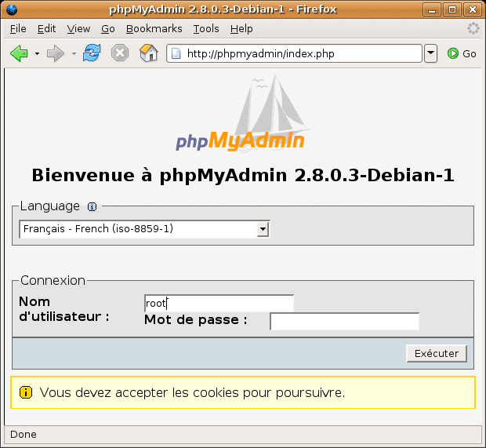486x448 pixels.
Task: Click the Language info icon
Action: pyautogui.click(x=92, y=206)
